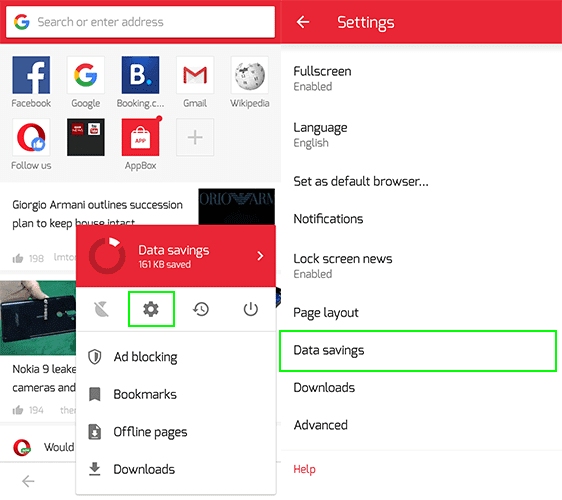562x500 pixels.
Task: Open the Page layout options
Action: [421, 313]
